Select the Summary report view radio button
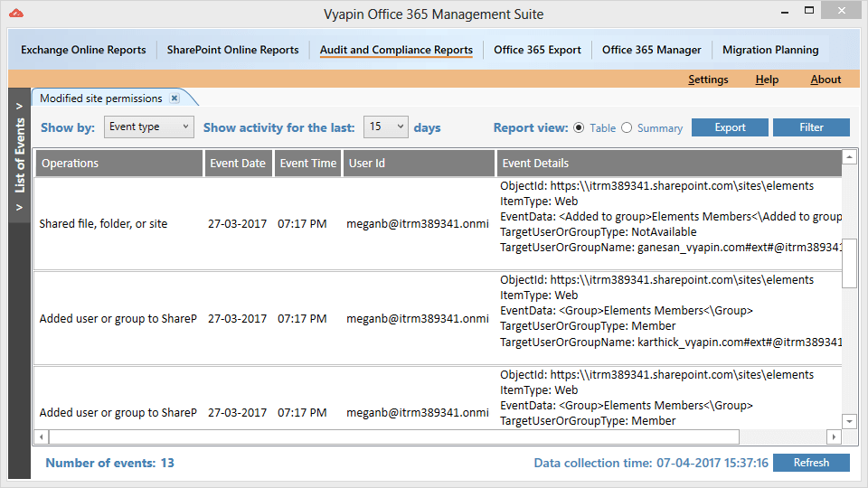This screenshot has height=488, width=868. tap(626, 127)
